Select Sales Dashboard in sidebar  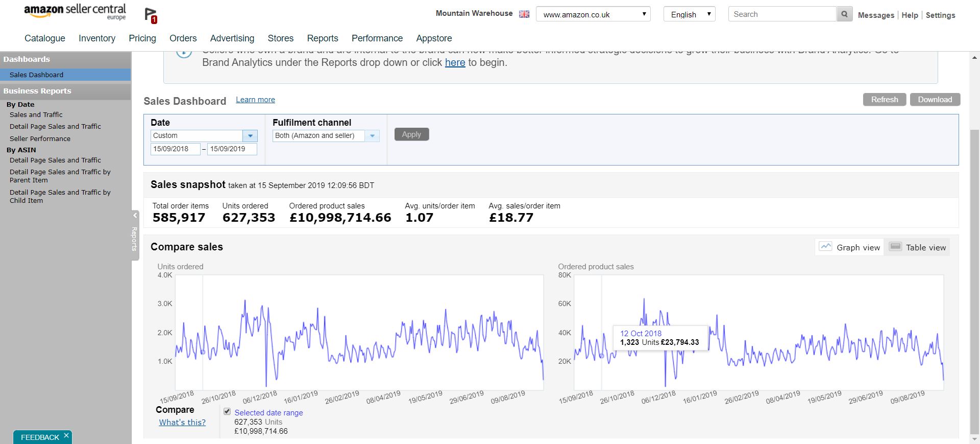(x=65, y=75)
